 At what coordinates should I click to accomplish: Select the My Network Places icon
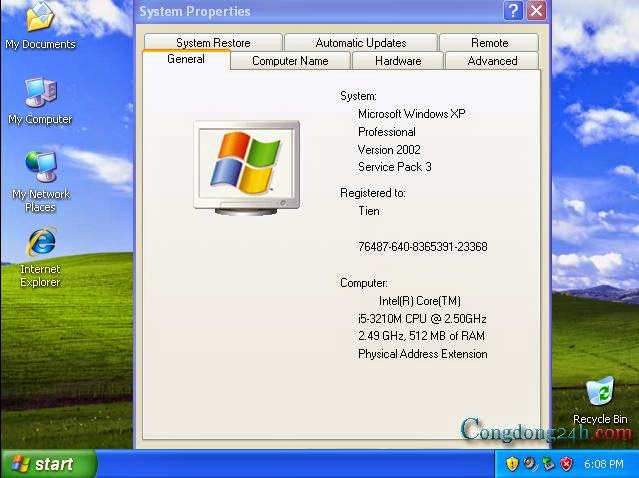(x=41, y=182)
